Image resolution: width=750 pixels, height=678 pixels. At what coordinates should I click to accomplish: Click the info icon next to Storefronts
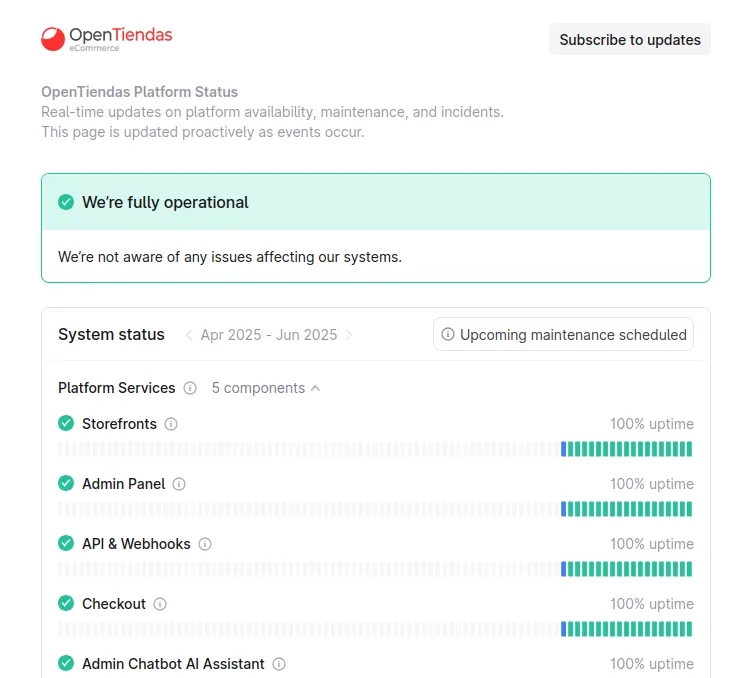(171, 424)
